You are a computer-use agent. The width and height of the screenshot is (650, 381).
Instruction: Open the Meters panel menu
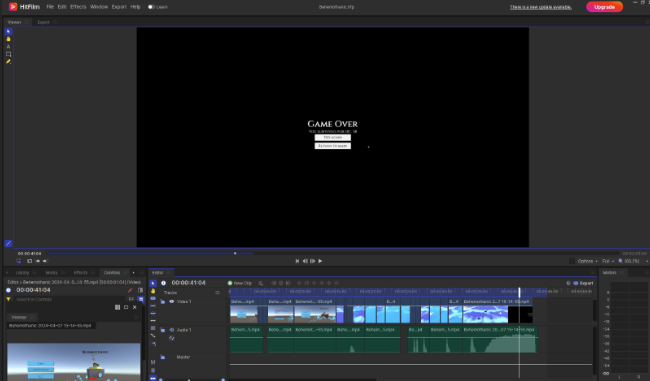point(622,272)
